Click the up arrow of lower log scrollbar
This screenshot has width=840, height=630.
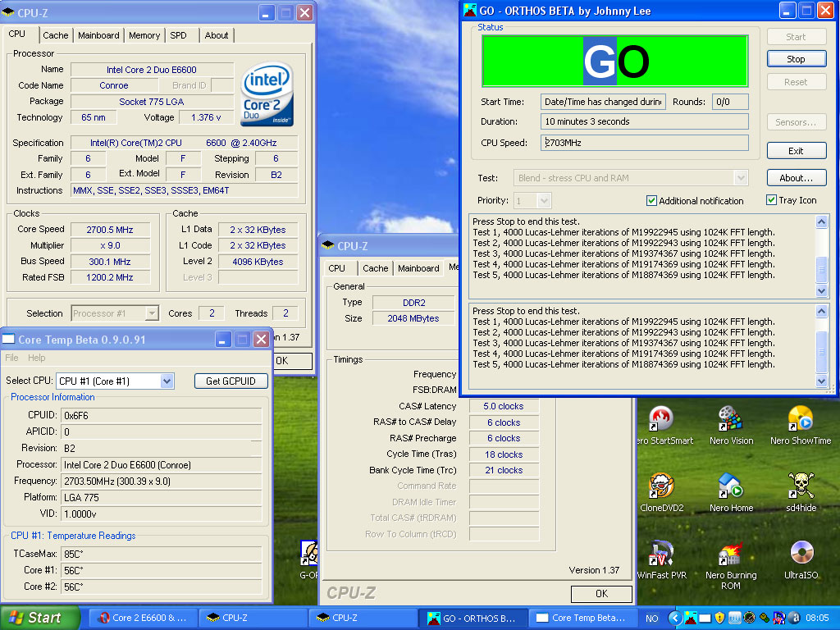pyautogui.click(x=821, y=311)
